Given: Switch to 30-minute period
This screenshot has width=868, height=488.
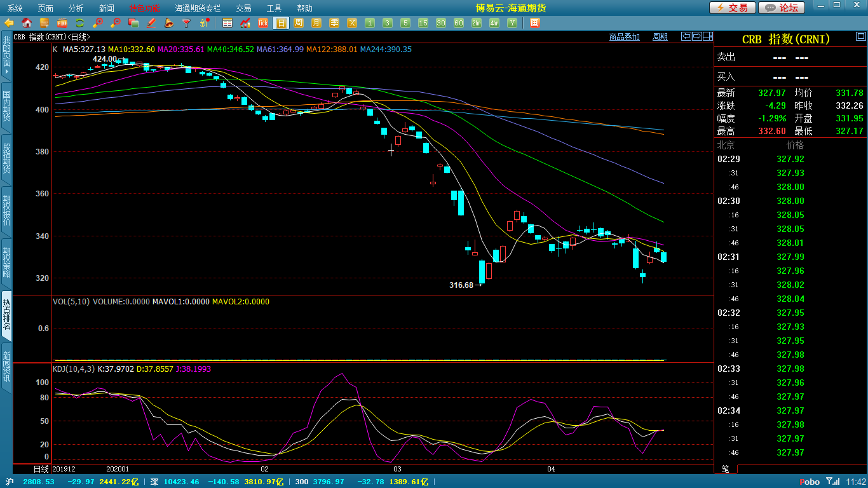Looking at the screenshot, I should 441,23.
